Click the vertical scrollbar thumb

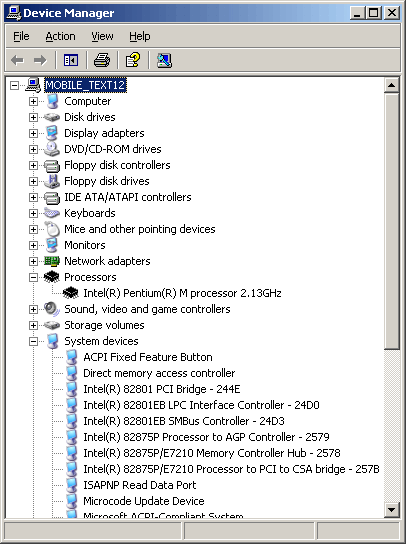click(392, 221)
